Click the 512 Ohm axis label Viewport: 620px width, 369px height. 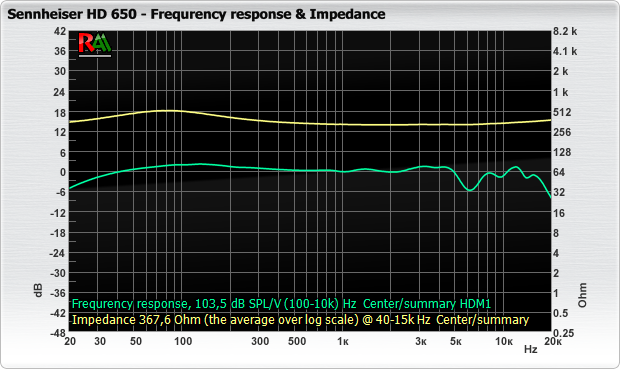click(562, 112)
